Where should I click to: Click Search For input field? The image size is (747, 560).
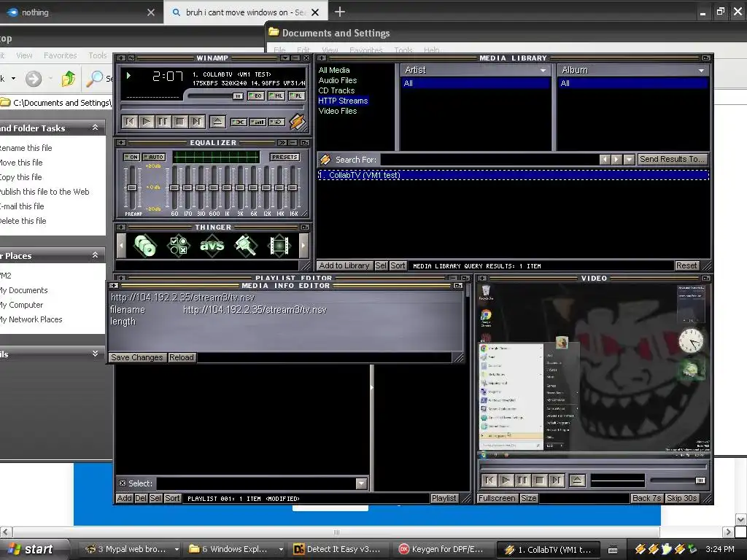489,160
